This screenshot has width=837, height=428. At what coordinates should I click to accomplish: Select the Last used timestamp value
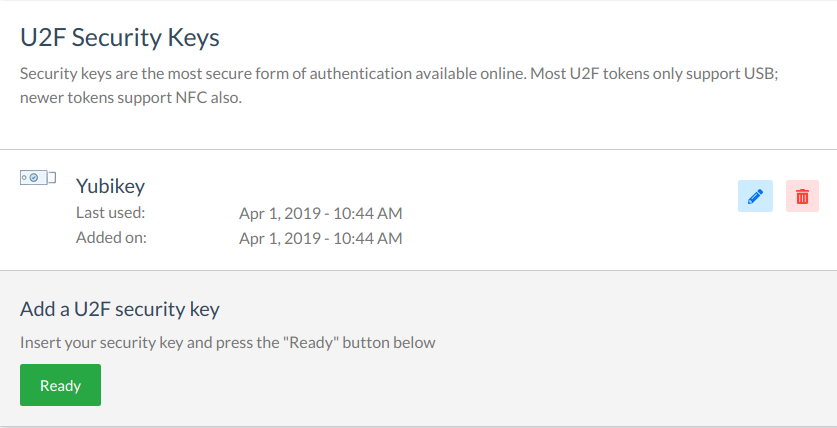(320, 213)
